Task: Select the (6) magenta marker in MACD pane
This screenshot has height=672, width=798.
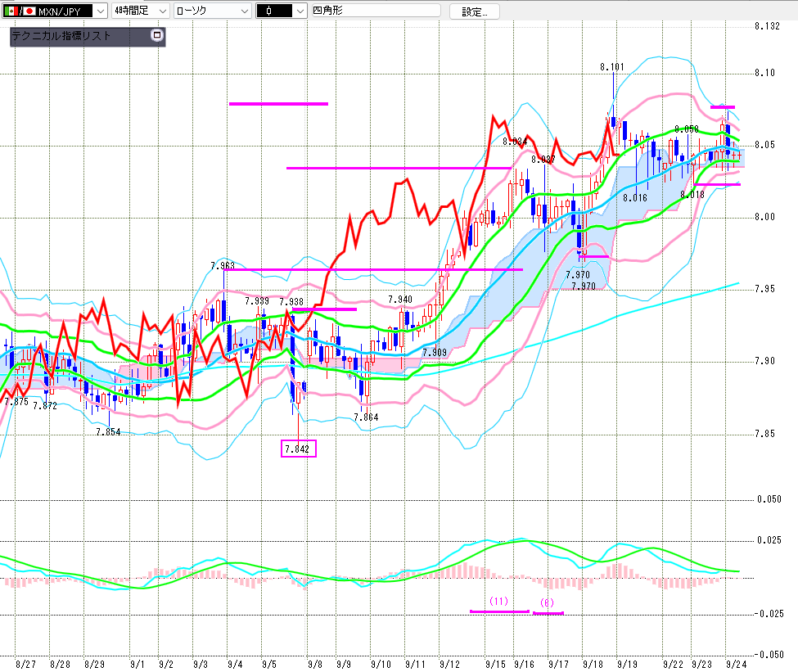Action: click(548, 603)
